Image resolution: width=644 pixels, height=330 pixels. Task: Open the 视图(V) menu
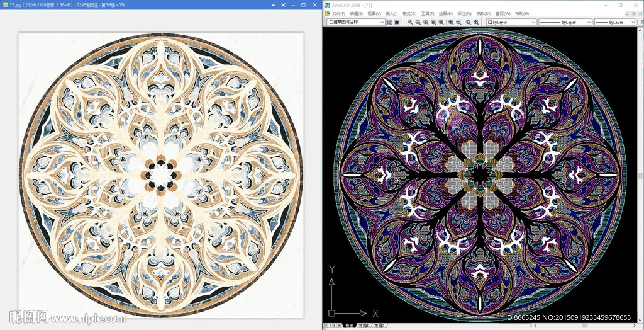tap(374, 14)
